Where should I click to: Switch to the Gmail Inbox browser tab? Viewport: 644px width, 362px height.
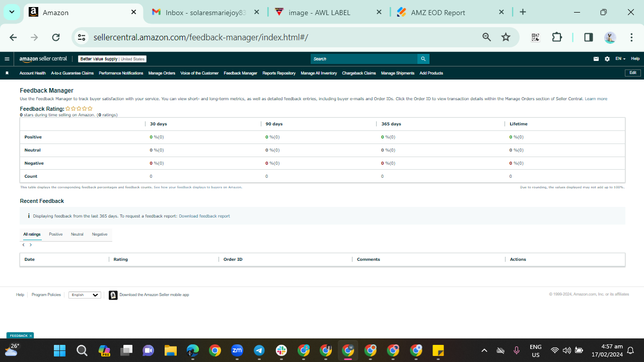[206, 12]
